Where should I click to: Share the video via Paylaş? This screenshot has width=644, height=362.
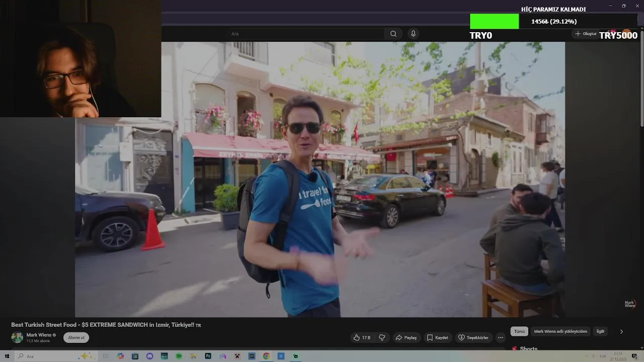click(406, 337)
